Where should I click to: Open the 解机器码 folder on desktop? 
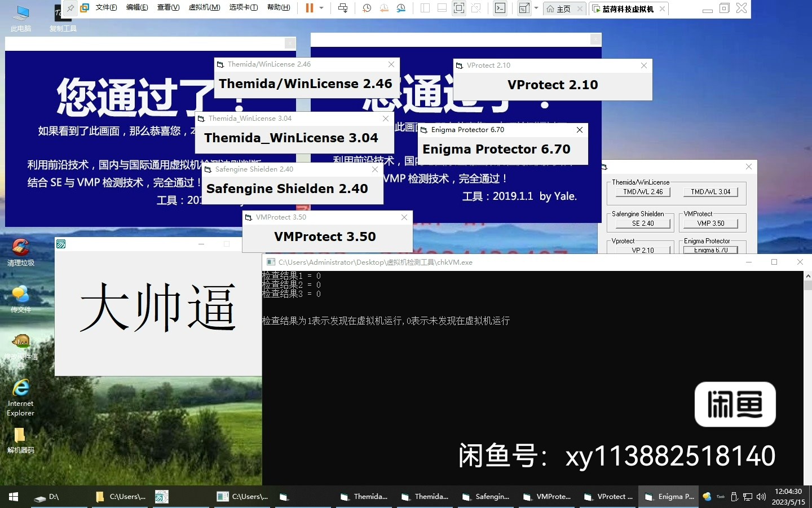pyautogui.click(x=21, y=441)
